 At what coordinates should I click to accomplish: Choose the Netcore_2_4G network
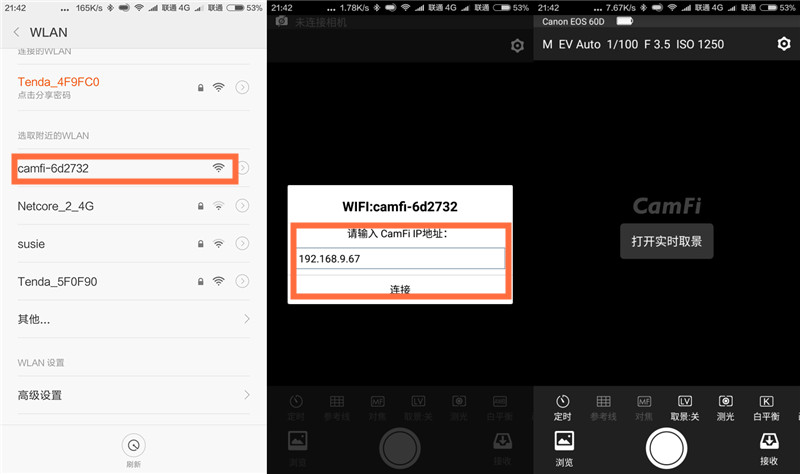[x=56, y=206]
